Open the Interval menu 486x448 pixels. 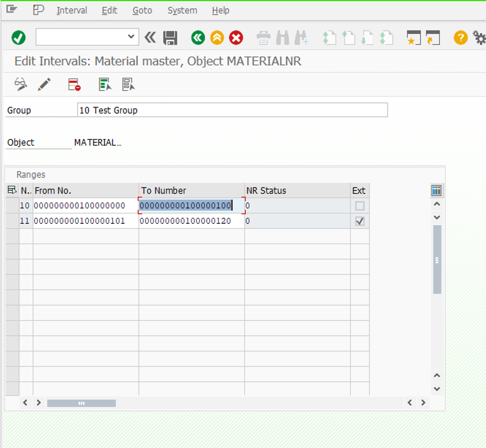72,10
